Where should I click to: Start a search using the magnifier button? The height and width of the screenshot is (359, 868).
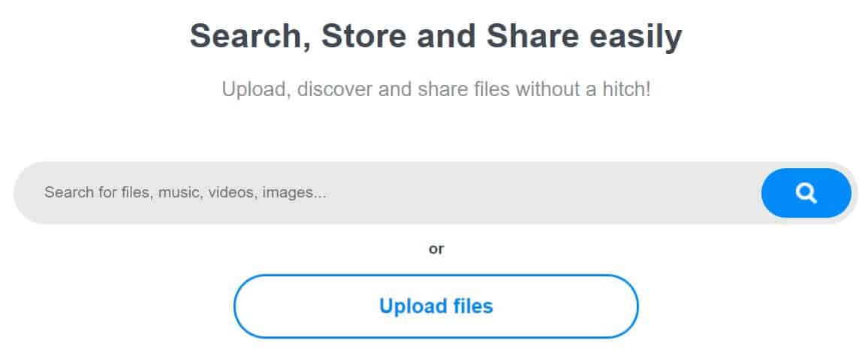[806, 193]
